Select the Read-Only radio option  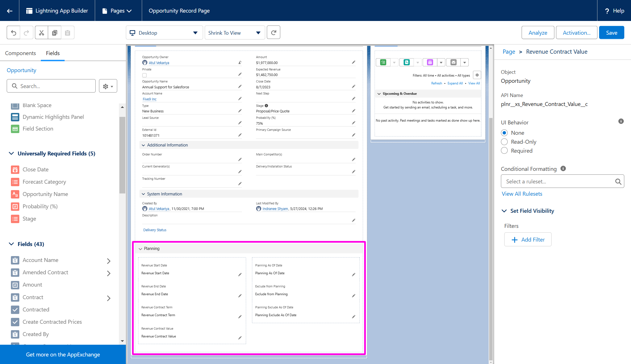click(x=504, y=142)
